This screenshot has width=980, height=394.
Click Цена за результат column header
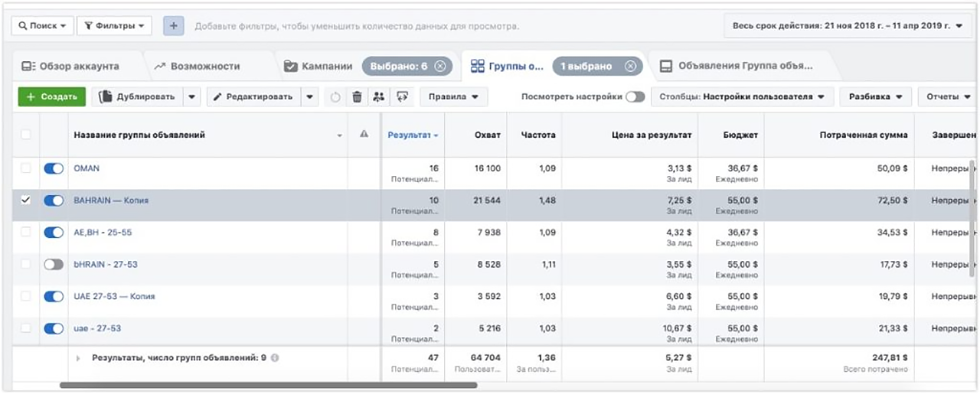pyautogui.click(x=652, y=135)
